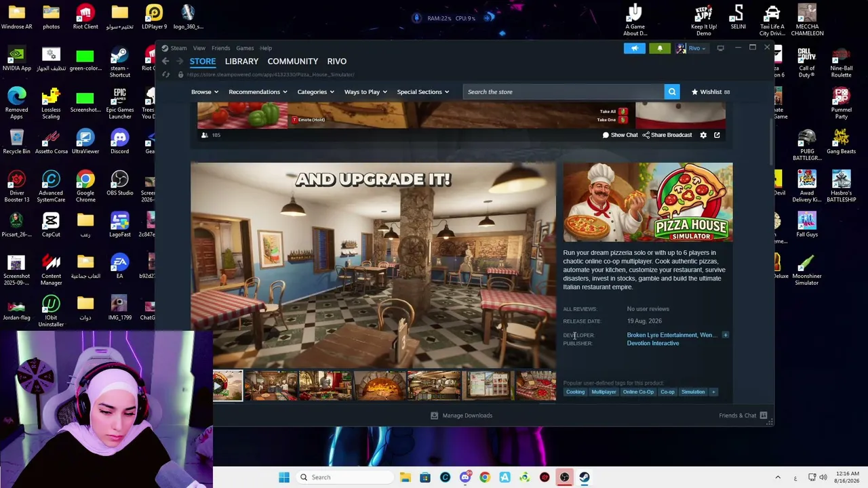Select the OBS Studio desktop shortcut

119,184
